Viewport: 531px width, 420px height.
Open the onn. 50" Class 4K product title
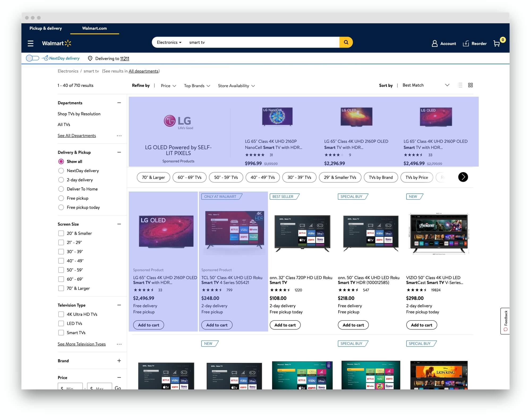[x=369, y=280]
